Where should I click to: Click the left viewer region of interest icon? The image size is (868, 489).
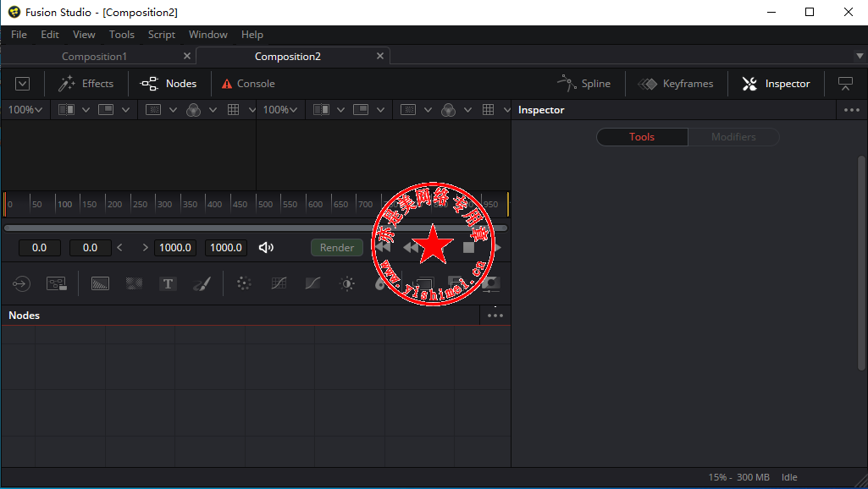[x=153, y=110]
